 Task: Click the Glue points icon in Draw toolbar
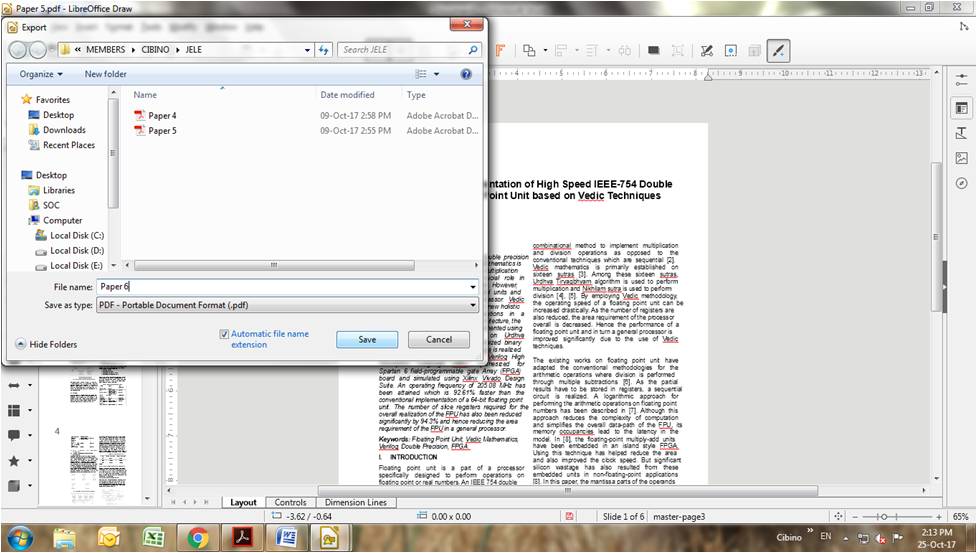[x=731, y=50]
